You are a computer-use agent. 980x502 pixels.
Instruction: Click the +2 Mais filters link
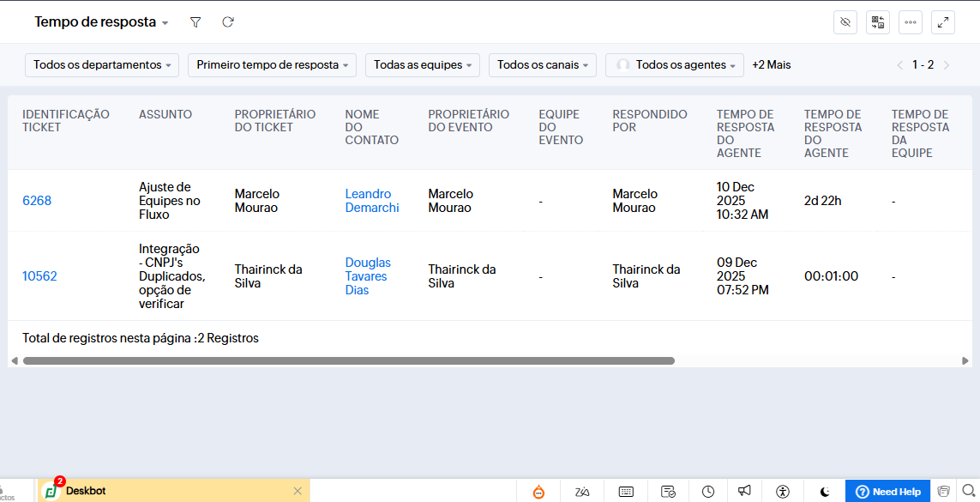[x=772, y=65]
